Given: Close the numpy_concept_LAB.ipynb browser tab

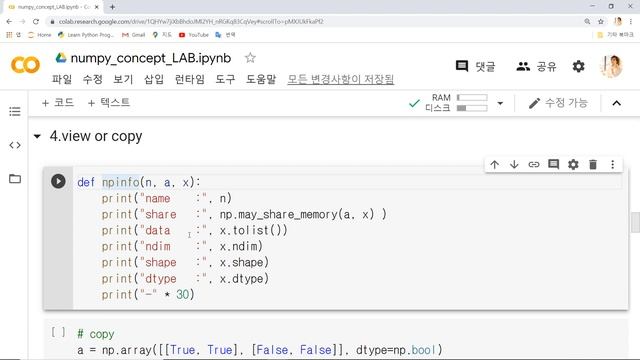Looking at the screenshot, I should click(x=97, y=7).
